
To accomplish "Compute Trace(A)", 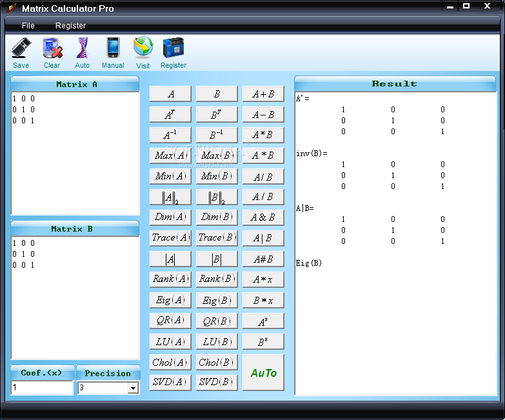I will pyautogui.click(x=170, y=238).
